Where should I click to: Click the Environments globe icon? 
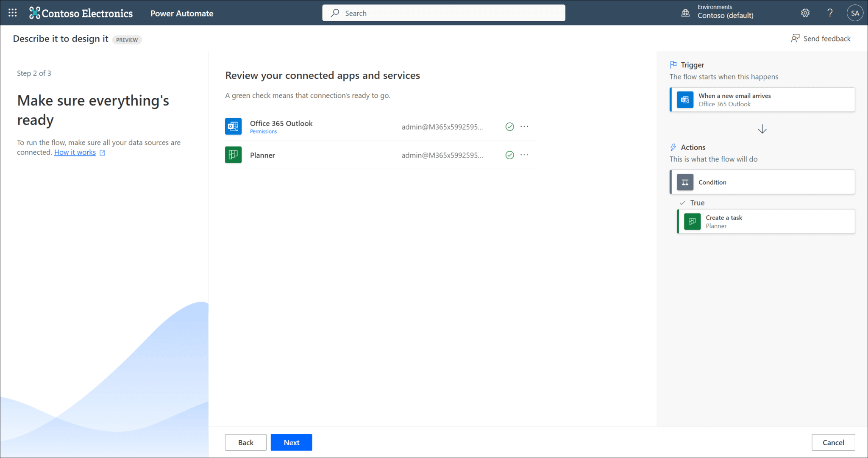pyautogui.click(x=685, y=13)
